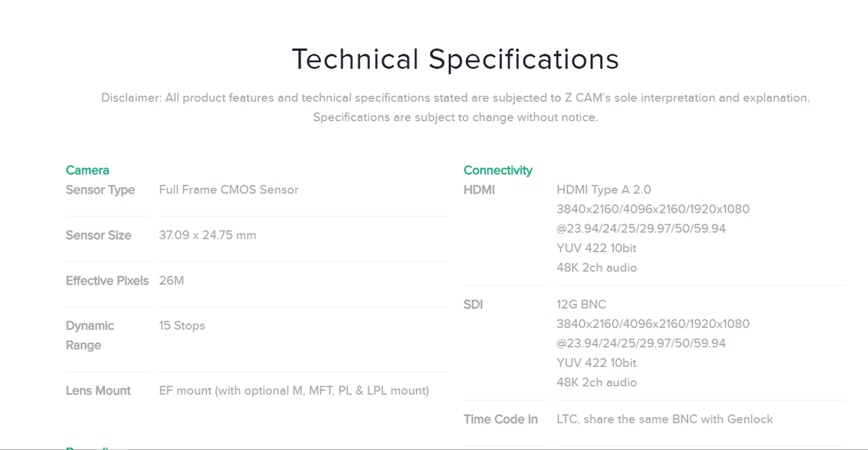Click the '26M' pixel value
The height and width of the screenshot is (450, 868).
point(172,281)
